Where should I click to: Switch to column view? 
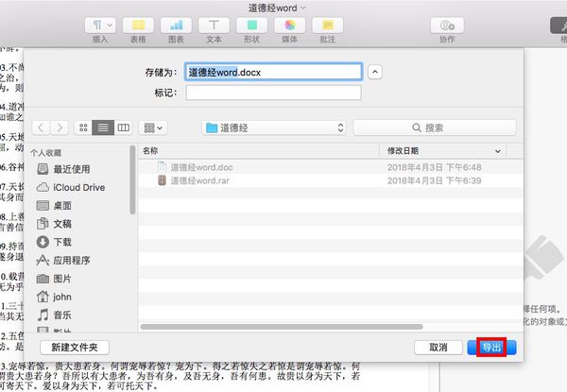tap(123, 128)
